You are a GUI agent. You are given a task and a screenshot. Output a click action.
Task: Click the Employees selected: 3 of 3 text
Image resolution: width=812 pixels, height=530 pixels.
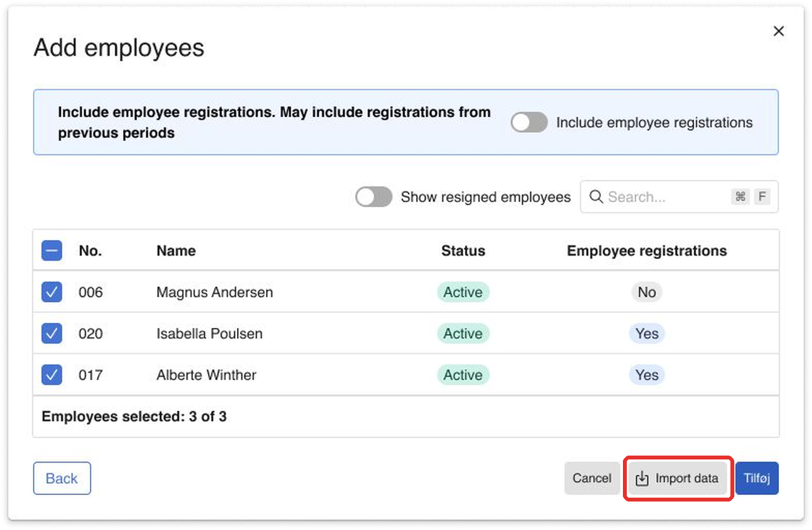134,416
